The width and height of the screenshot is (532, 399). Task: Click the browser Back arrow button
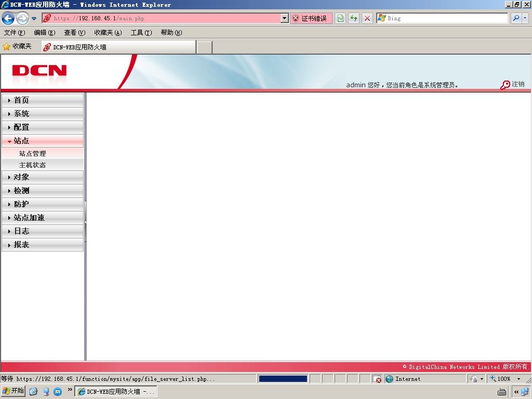[x=8, y=18]
